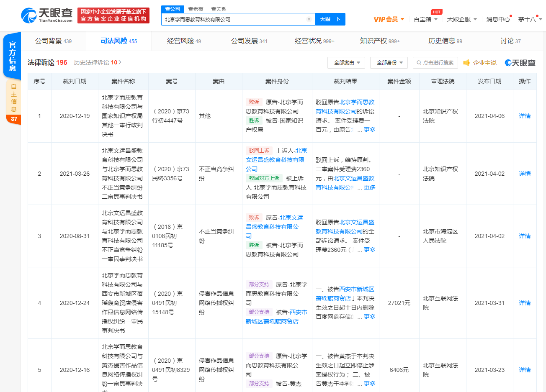The width and height of the screenshot is (546, 392).
Task: Switch to the 公司发展 tab
Action: [x=249, y=41]
